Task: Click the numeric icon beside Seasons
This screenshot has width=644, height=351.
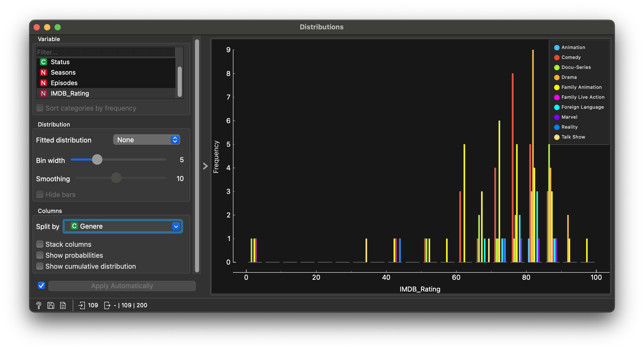Action: [x=43, y=73]
